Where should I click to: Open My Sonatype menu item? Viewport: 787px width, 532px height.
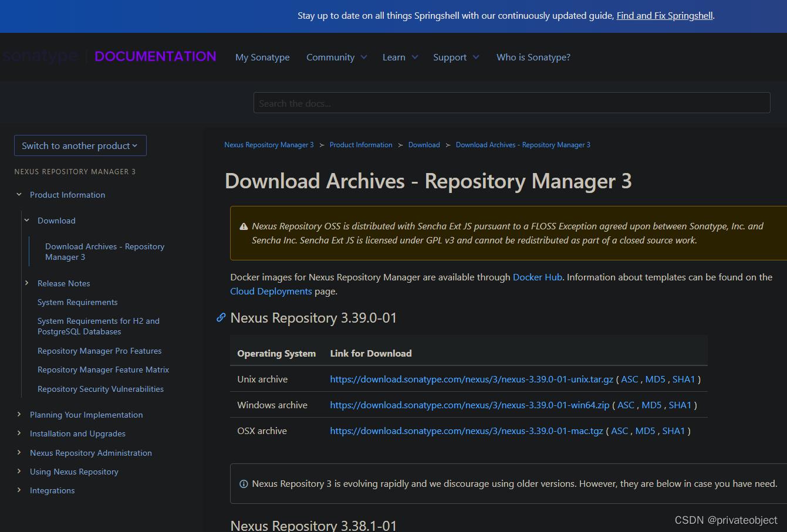click(262, 57)
